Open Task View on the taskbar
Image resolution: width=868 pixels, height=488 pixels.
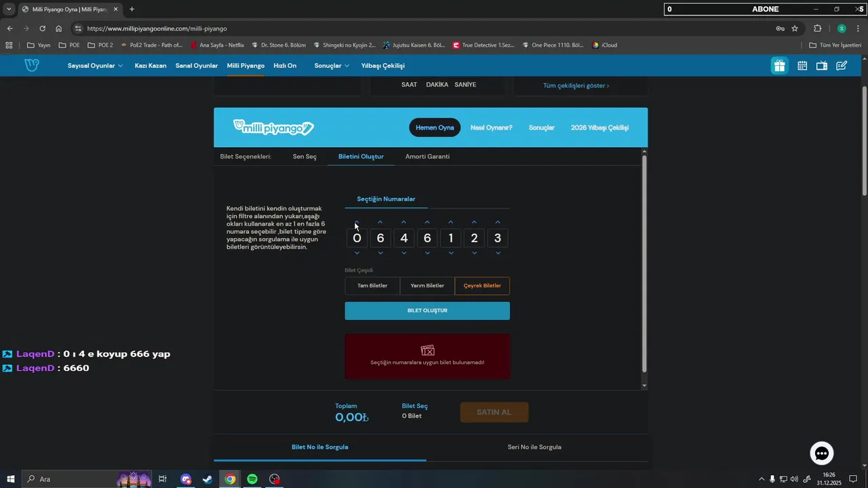tap(163, 479)
